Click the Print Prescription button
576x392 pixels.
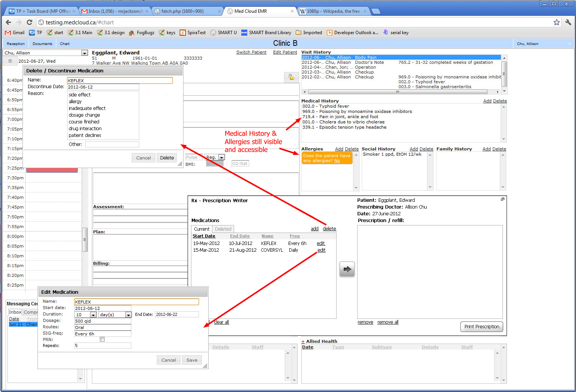pos(481,327)
